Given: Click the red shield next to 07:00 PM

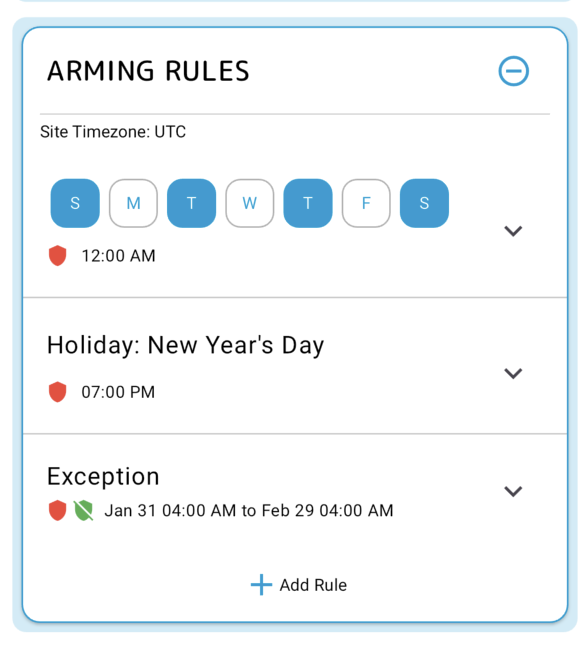Looking at the screenshot, I should (58, 392).
